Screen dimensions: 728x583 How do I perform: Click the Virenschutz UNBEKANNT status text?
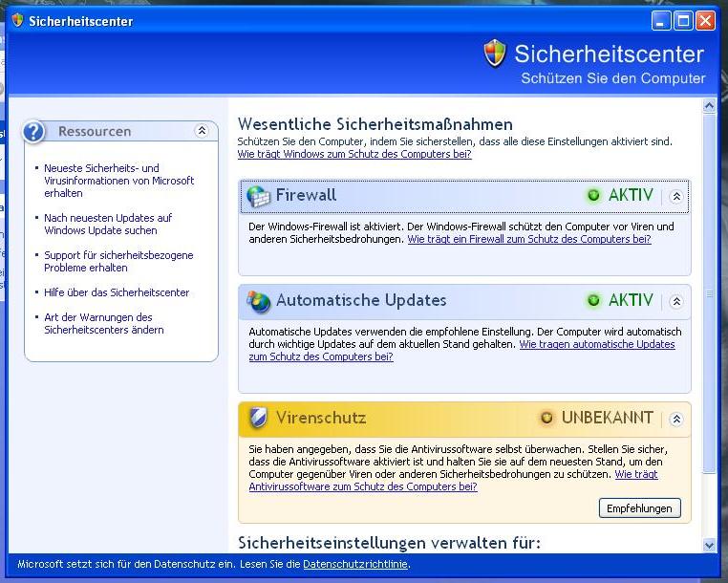point(608,417)
